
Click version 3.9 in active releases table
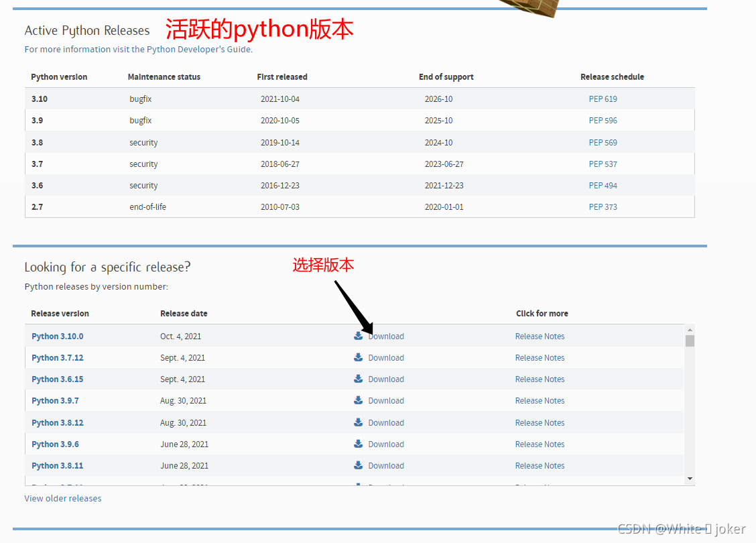37,121
